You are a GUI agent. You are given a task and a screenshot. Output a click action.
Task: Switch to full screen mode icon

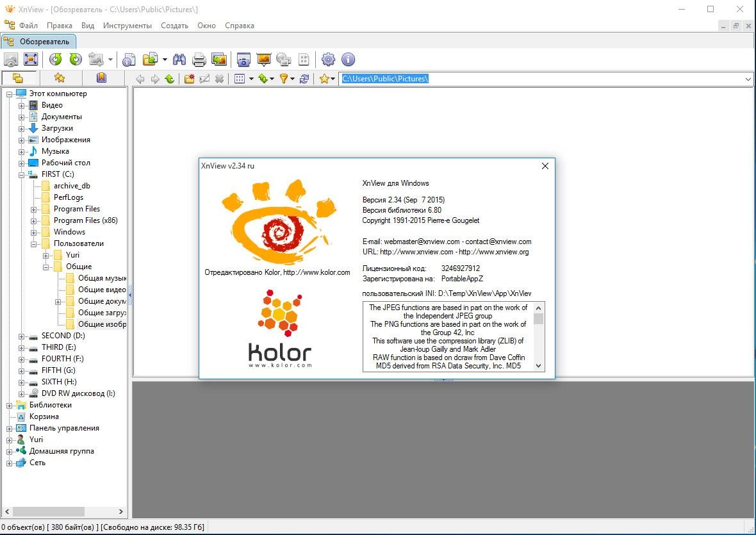tap(31, 60)
